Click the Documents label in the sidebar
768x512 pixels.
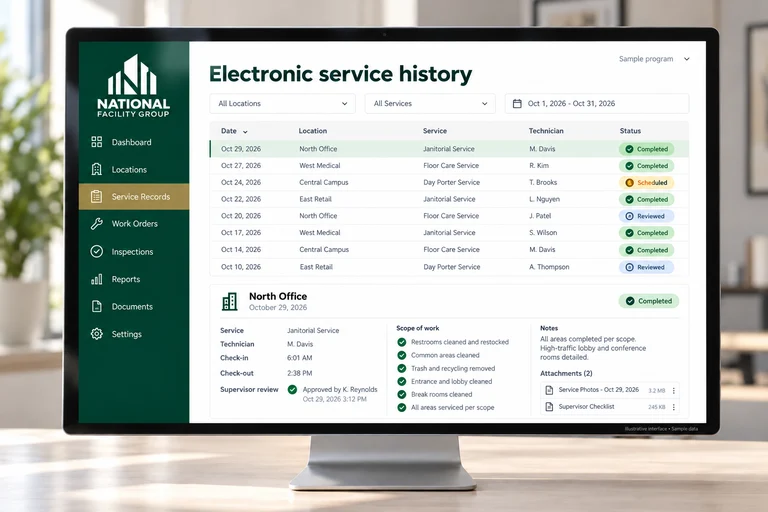pyautogui.click(x=132, y=307)
